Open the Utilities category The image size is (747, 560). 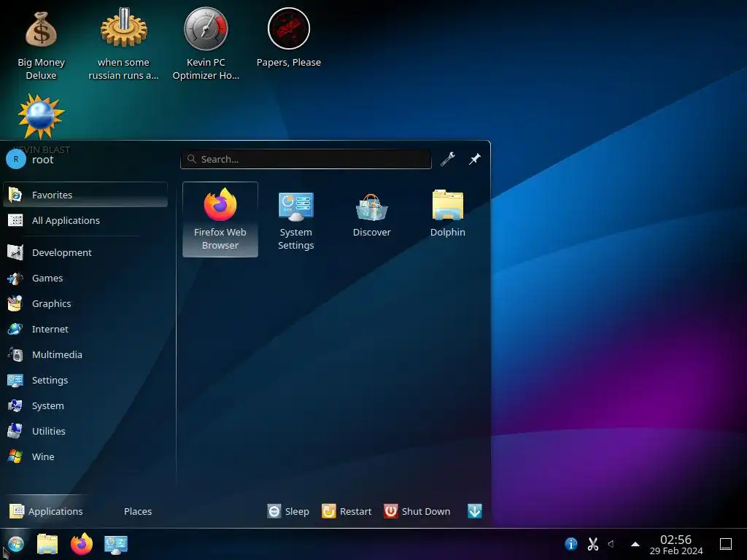(x=86, y=431)
